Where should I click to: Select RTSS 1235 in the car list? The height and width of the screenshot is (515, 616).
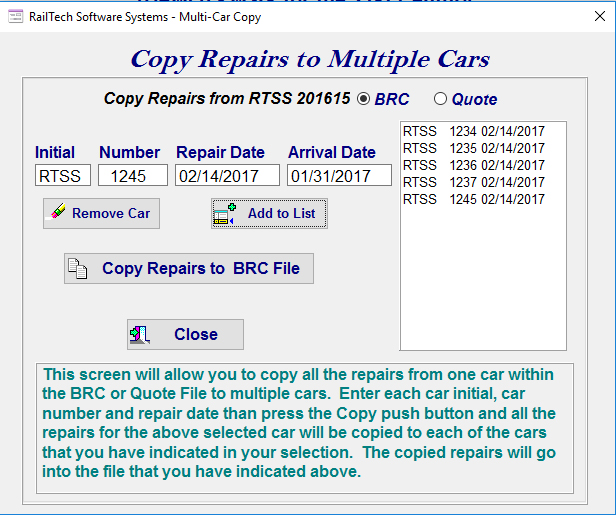[473, 148]
